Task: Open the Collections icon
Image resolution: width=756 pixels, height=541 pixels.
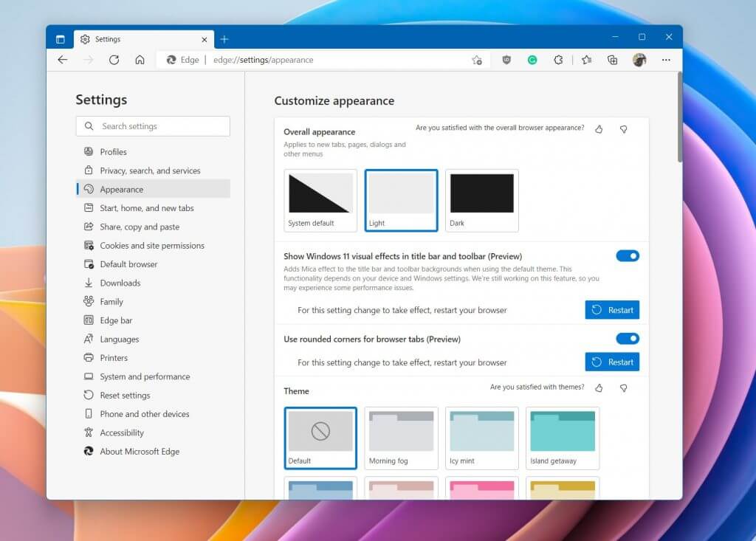Action: (612, 60)
